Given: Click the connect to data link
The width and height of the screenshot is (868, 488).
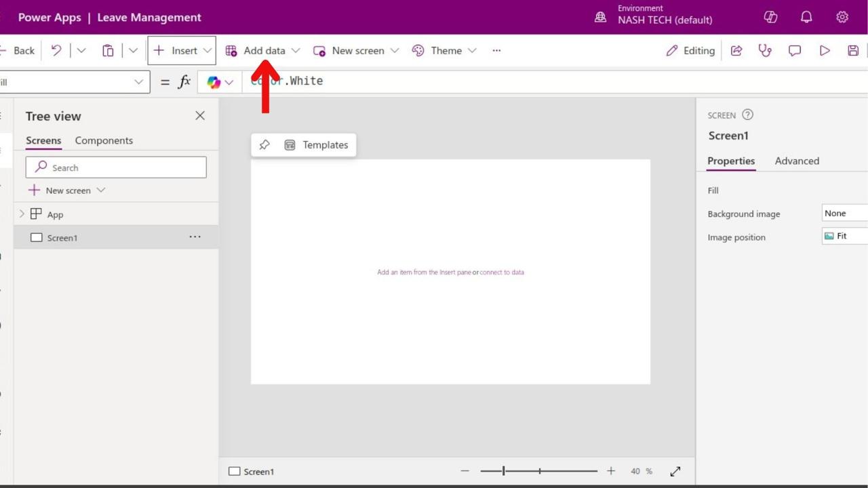Looking at the screenshot, I should point(502,272).
